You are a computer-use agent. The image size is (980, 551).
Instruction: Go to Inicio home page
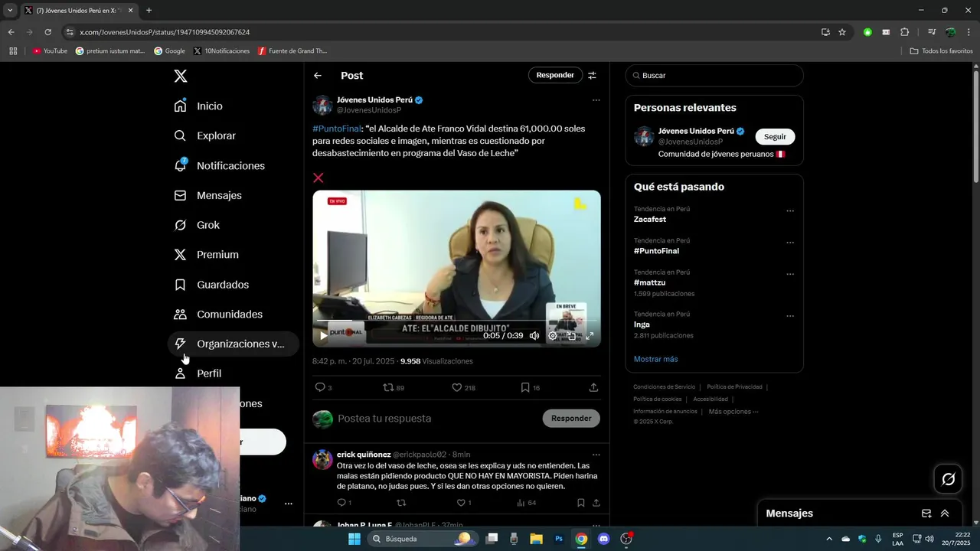click(198, 106)
